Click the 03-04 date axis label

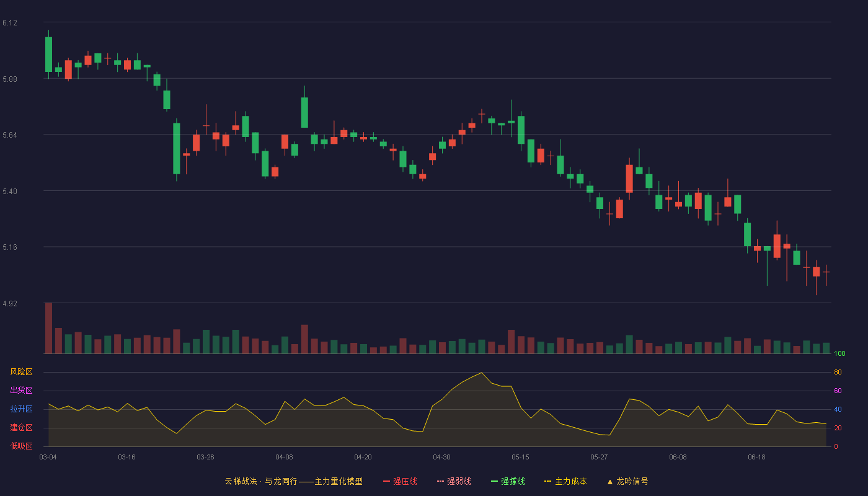click(x=48, y=457)
